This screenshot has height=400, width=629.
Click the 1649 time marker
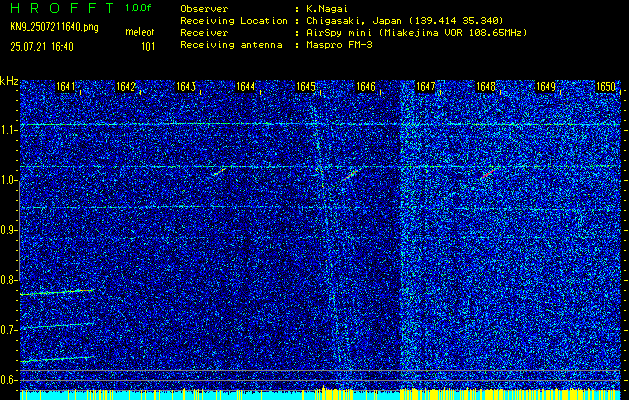coord(546,87)
